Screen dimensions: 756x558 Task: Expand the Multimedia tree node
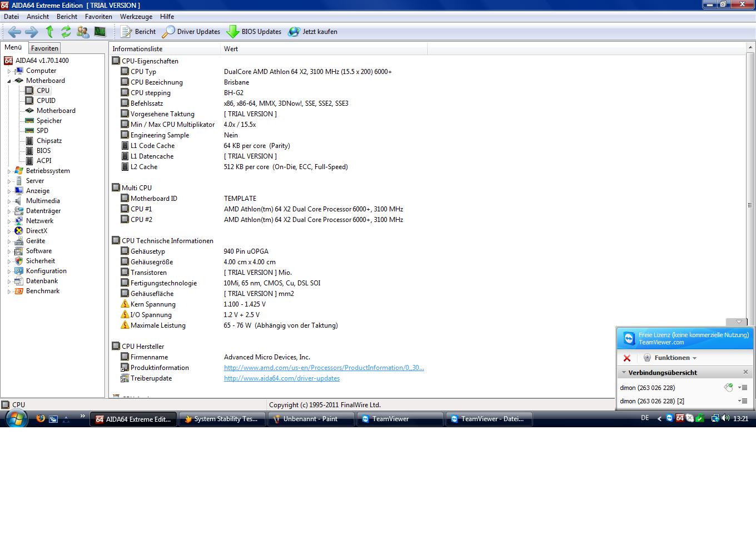coord(9,201)
